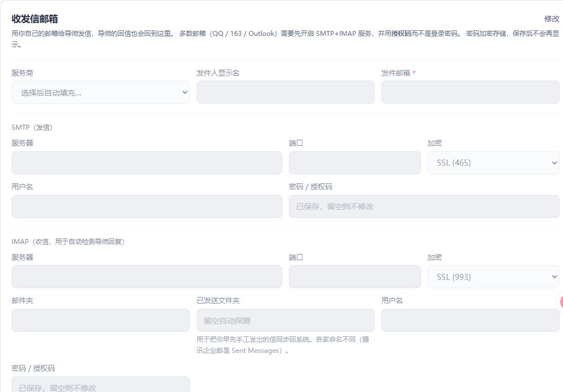Click the SMTP 用户名 input field
This screenshot has width=563, height=392.
(x=147, y=206)
